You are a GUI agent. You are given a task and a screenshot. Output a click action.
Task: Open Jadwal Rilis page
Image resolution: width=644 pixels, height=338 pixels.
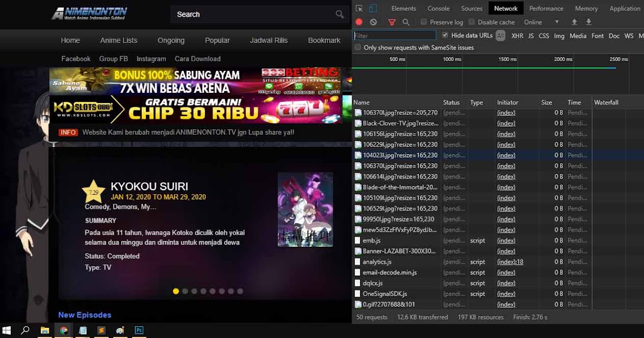[269, 40]
